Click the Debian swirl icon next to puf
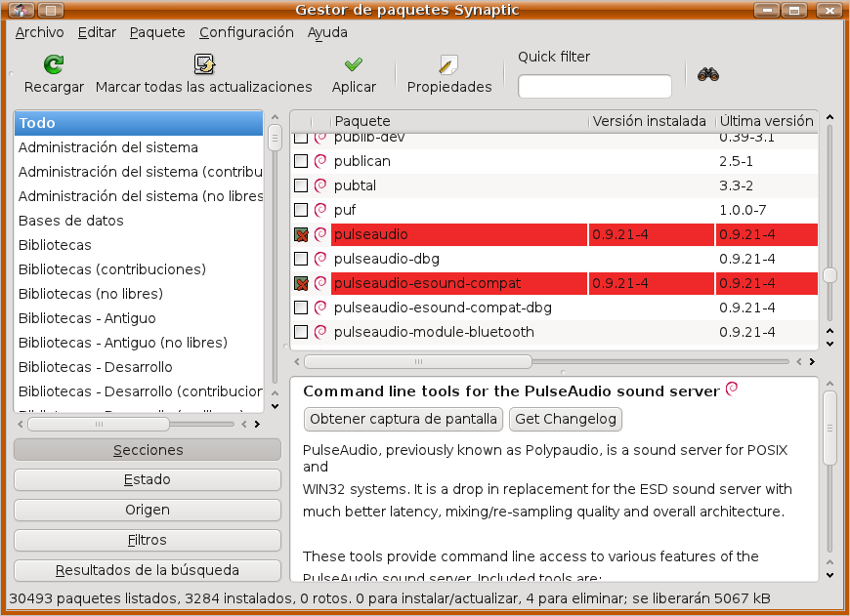 pos(320,210)
